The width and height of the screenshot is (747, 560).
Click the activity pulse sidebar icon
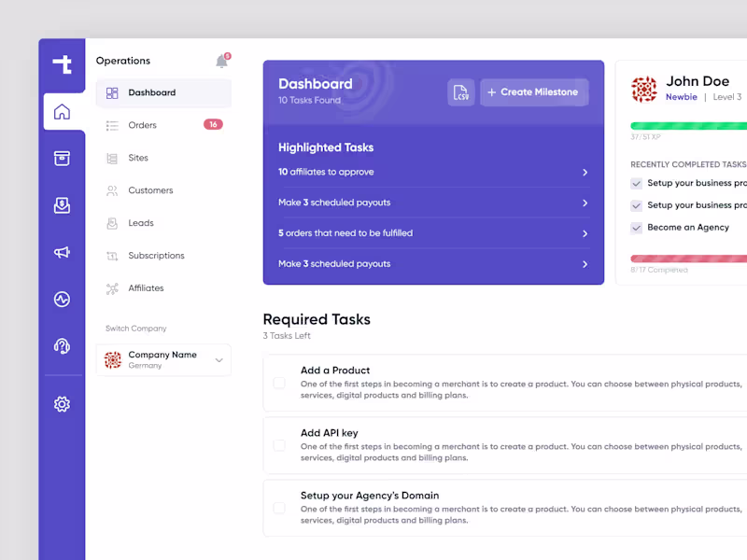(x=62, y=300)
